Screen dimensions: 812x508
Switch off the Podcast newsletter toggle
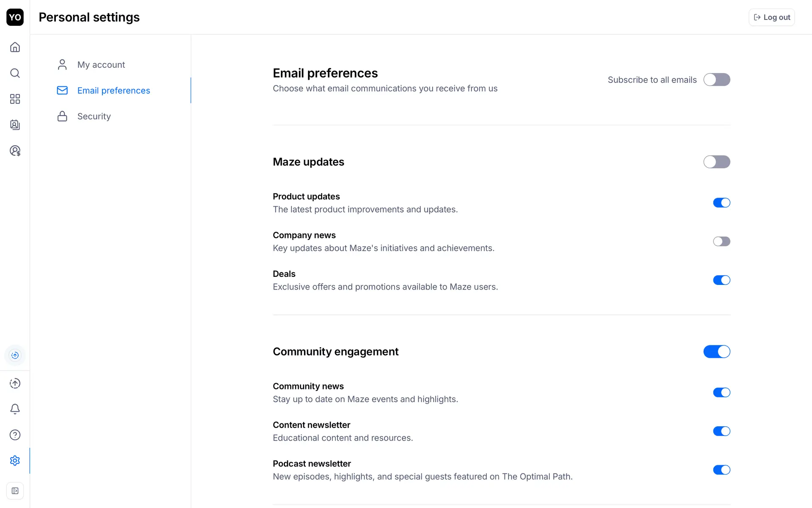(x=721, y=470)
